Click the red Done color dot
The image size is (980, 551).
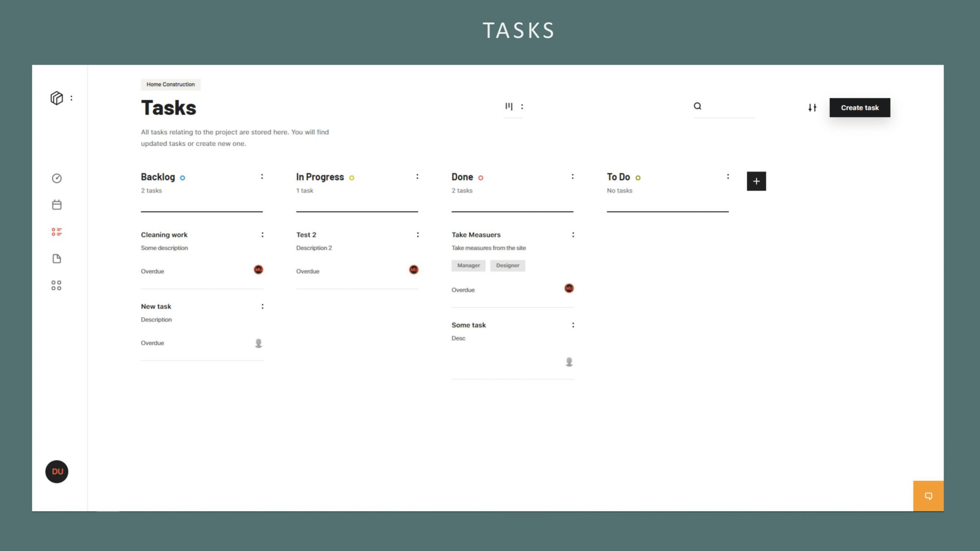[x=481, y=177]
